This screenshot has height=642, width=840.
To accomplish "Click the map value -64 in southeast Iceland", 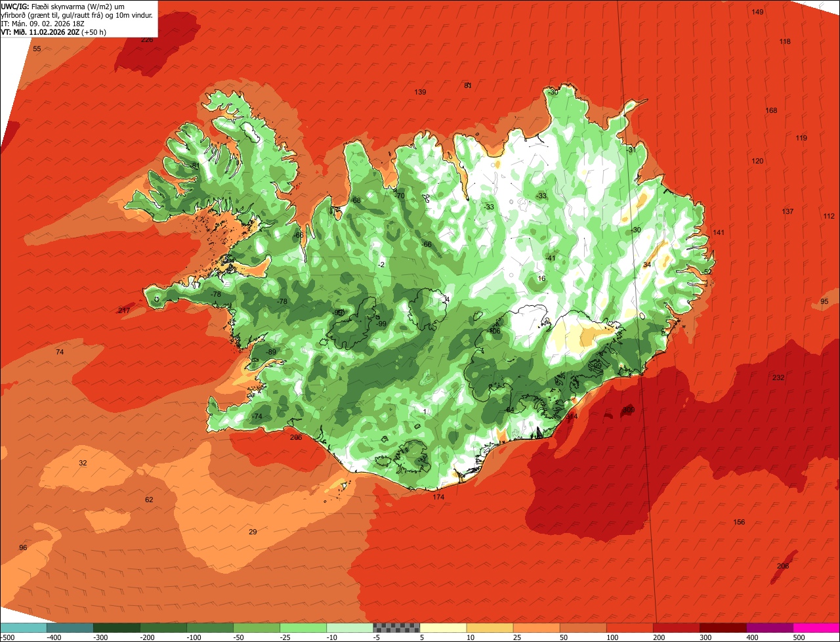I will pos(509,410).
